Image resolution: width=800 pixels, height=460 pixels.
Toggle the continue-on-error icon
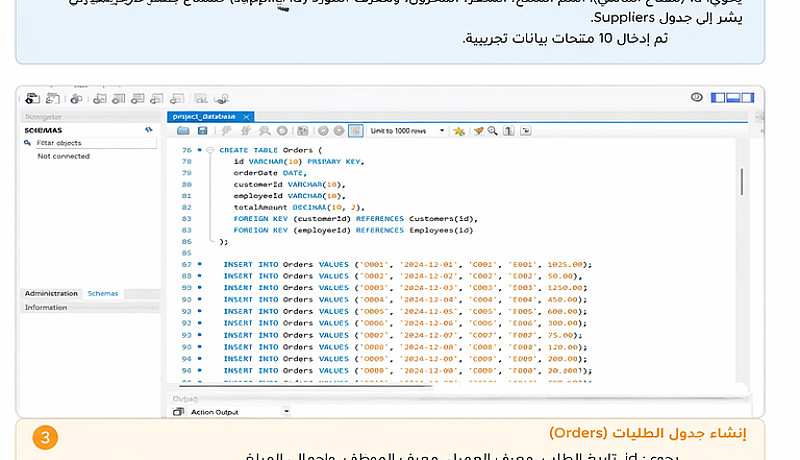303,131
